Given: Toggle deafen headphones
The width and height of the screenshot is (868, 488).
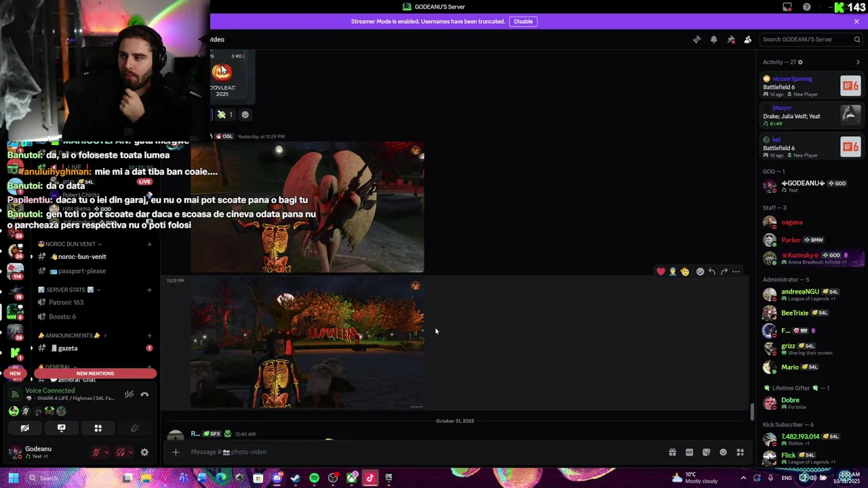Looking at the screenshot, I should (x=120, y=452).
